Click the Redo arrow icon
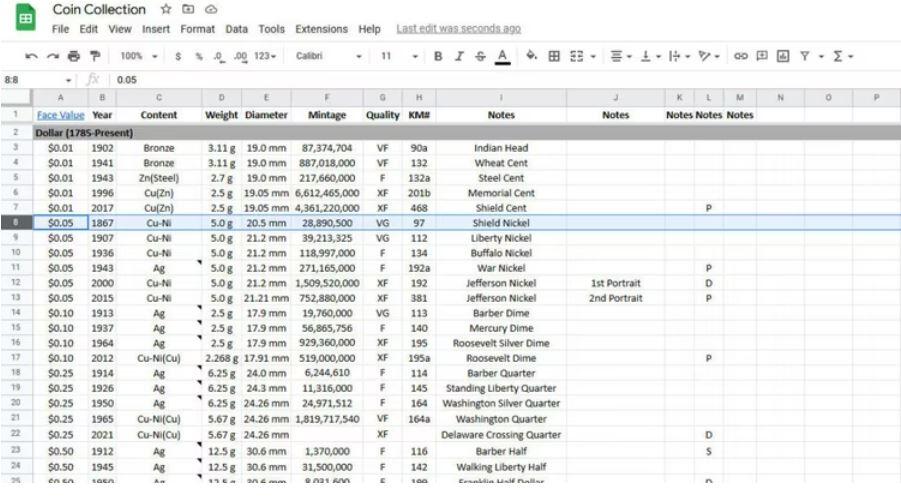 (x=53, y=57)
